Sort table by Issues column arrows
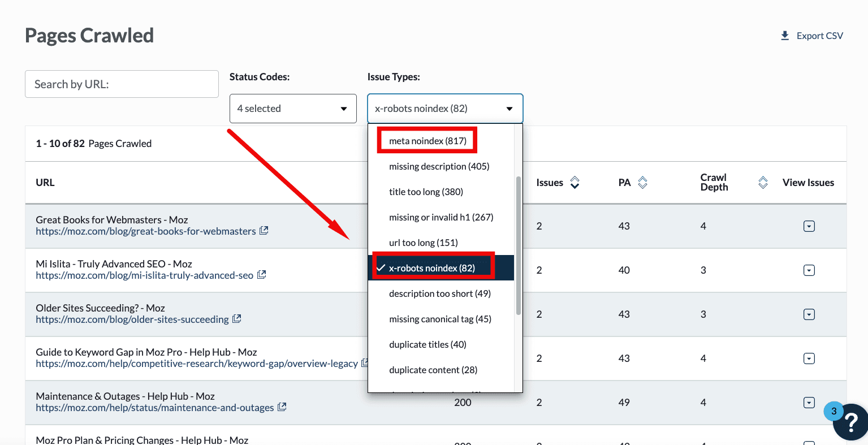868x445 pixels. click(575, 183)
